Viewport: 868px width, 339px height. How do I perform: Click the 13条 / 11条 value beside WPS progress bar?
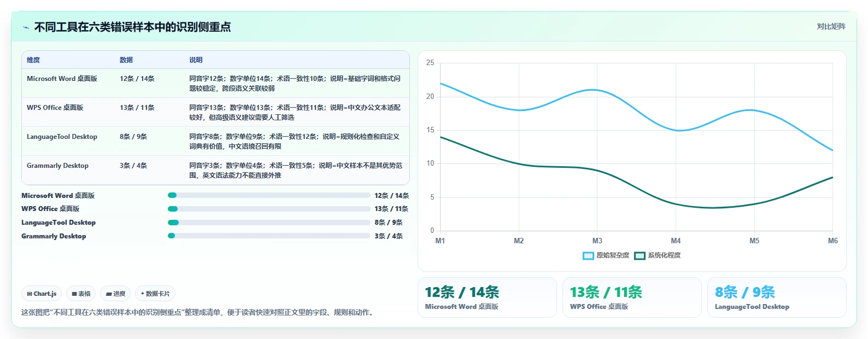coord(391,209)
